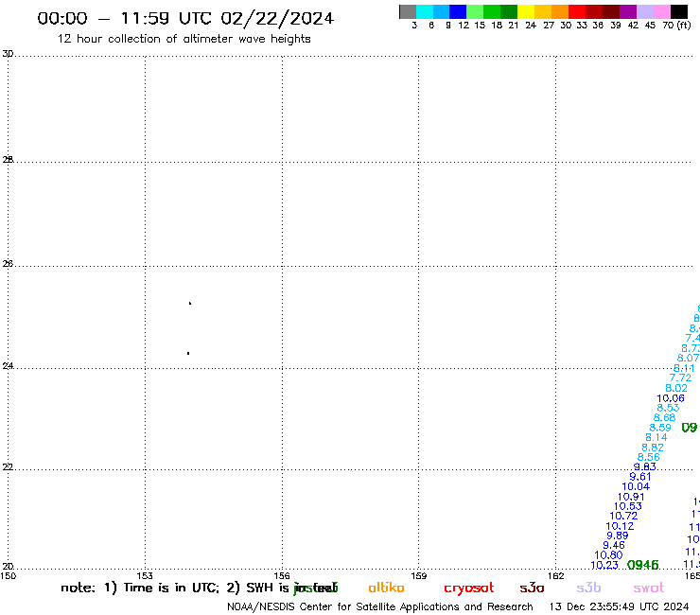Click the purple swatch in the color scale
700x615 pixels.
click(628, 11)
